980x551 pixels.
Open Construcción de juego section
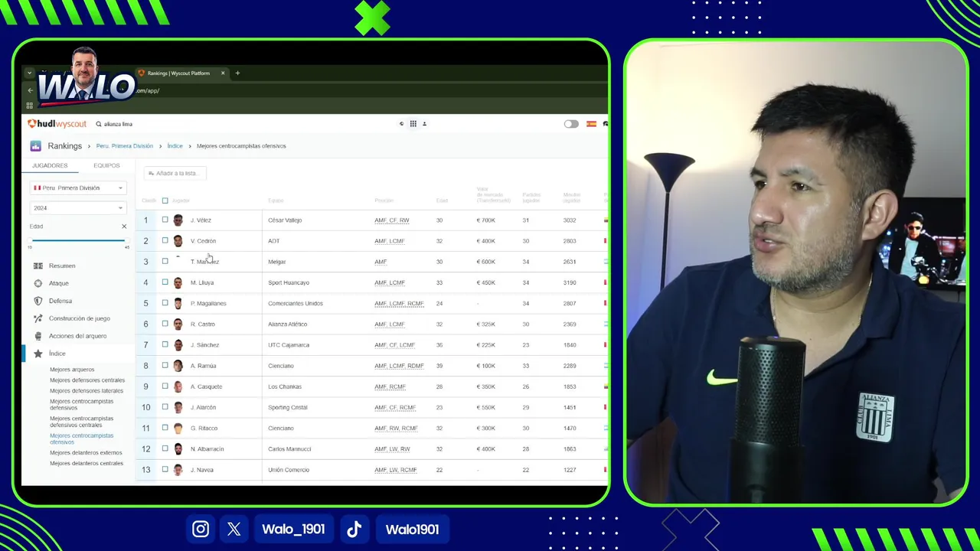click(x=80, y=318)
